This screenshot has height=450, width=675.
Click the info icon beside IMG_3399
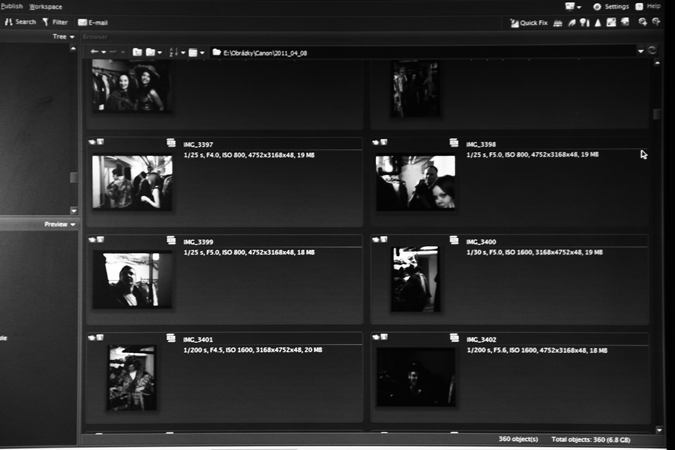(x=171, y=240)
